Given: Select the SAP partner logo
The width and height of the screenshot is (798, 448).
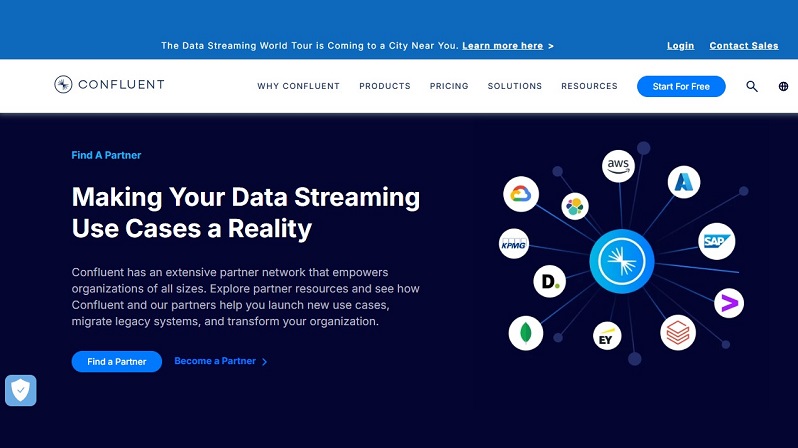Looking at the screenshot, I should [x=716, y=241].
